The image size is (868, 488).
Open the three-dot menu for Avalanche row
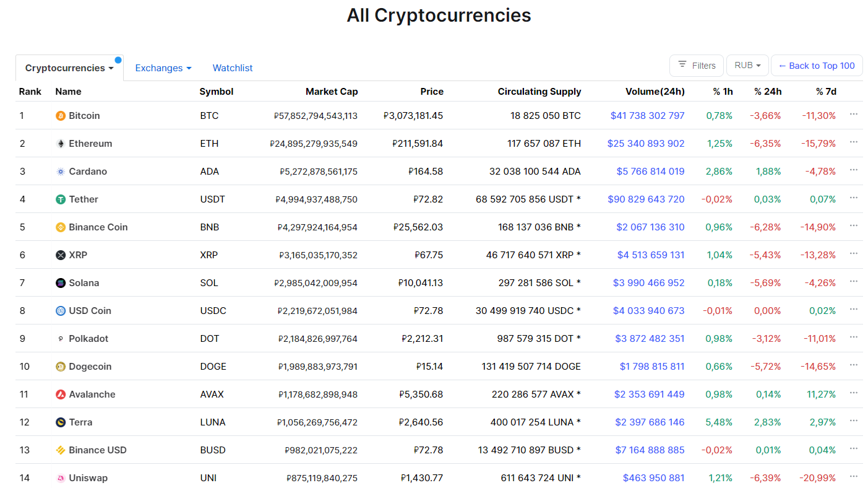pos(854,393)
